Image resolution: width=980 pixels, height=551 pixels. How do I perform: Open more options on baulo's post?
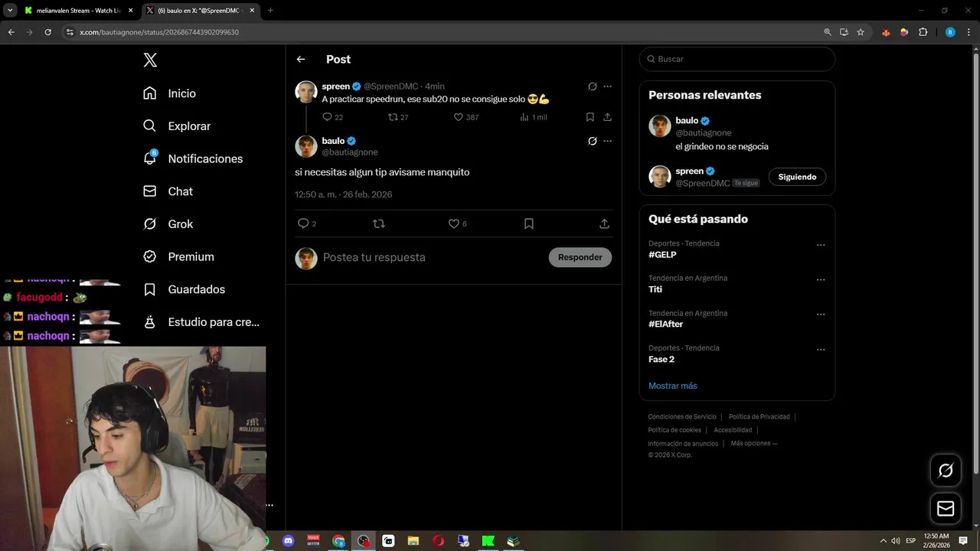pyautogui.click(x=607, y=141)
